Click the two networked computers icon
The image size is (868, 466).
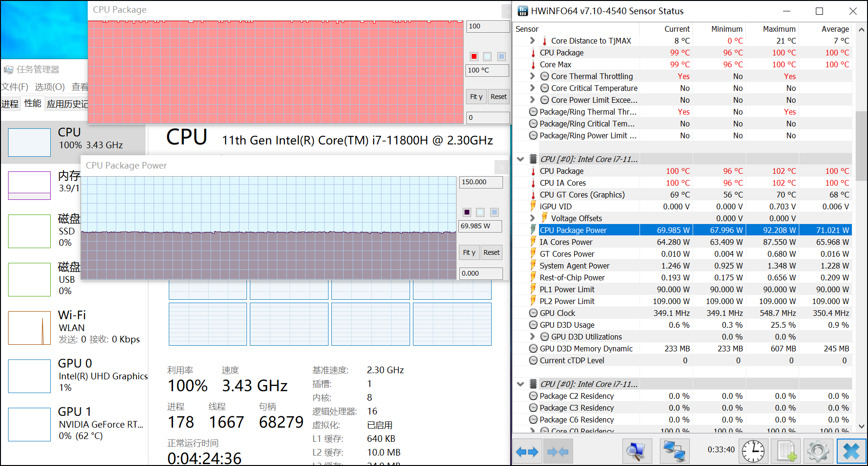[674, 451]
